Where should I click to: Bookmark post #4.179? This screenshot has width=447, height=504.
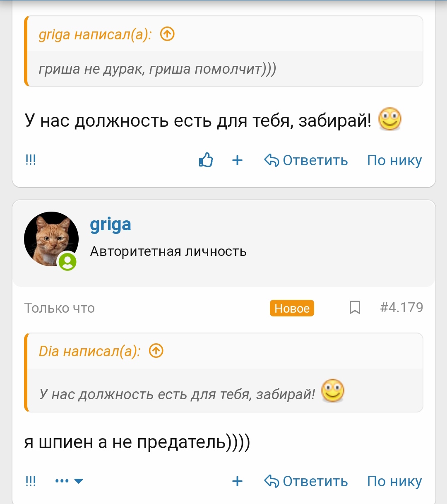(355, 308)
